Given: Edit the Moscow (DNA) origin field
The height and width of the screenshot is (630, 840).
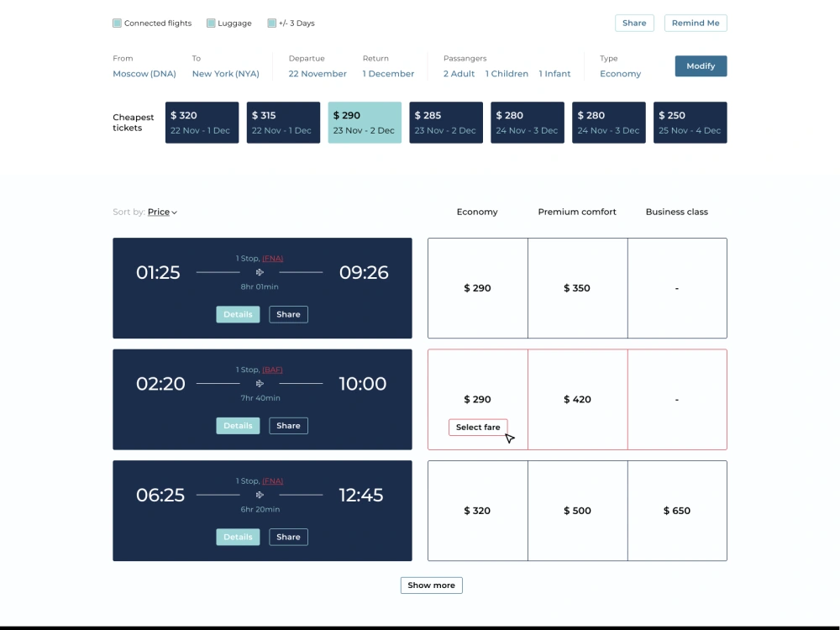Looking at the screenshot, I should point(144,74).
